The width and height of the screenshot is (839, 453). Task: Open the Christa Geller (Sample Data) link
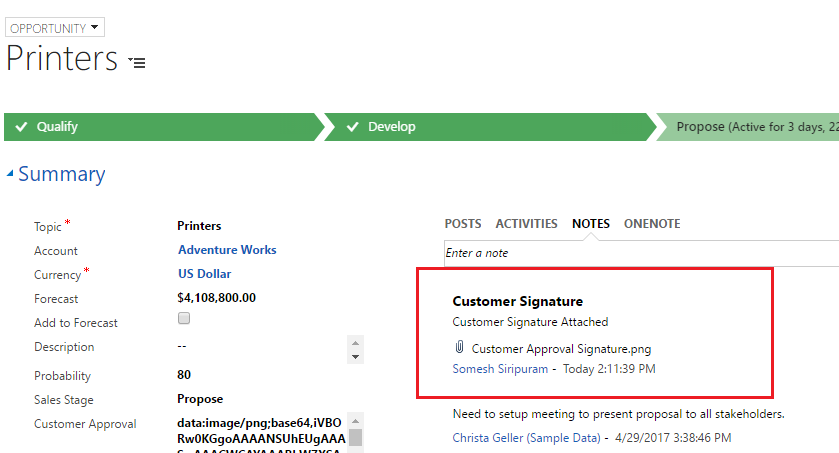[x=526, y=438]
